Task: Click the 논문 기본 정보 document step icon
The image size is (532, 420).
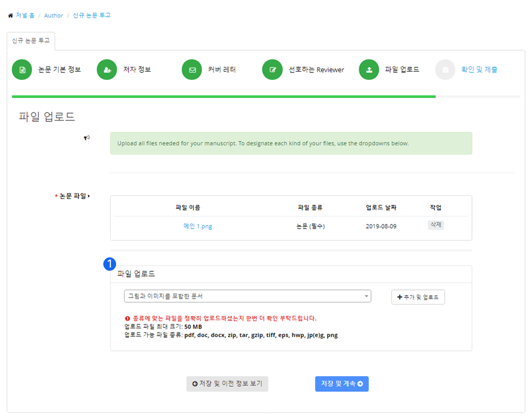Action: tap(22, 69)
